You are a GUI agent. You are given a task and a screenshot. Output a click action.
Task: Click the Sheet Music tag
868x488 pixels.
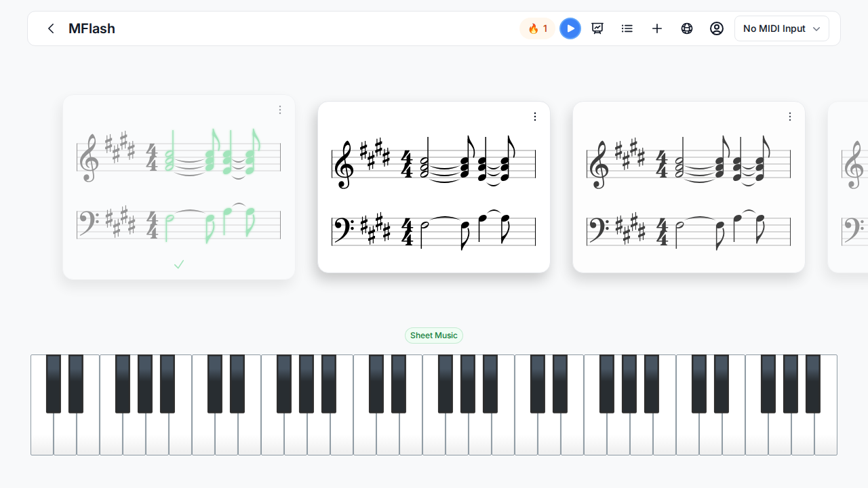tap(434, 335)
